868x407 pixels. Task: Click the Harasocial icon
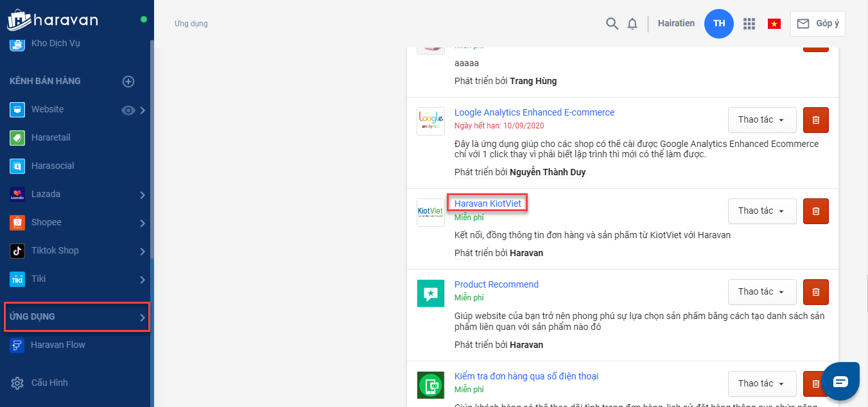(x=17, y=166)
